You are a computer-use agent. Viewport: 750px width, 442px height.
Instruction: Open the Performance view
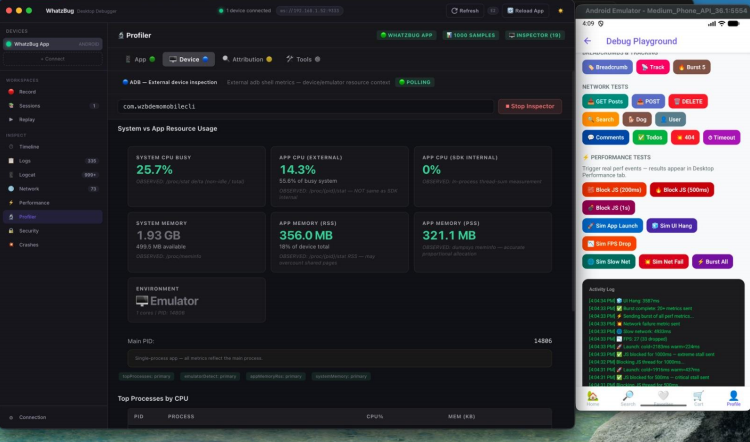point(53,203)
